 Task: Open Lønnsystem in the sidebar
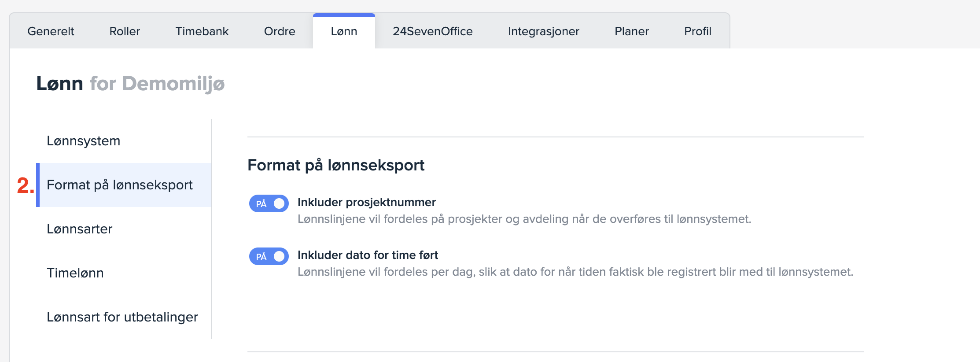click(x=84, y=141)
